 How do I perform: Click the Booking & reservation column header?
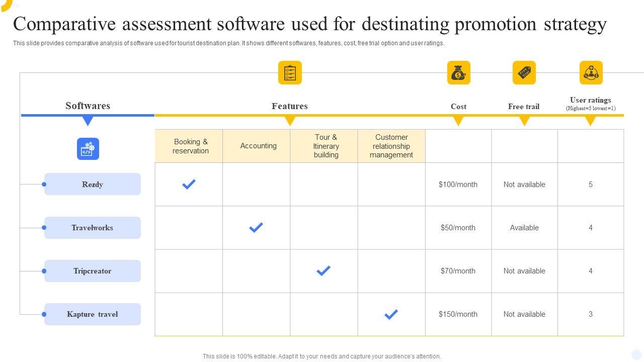pyautogui.click(x=189, y=146)
